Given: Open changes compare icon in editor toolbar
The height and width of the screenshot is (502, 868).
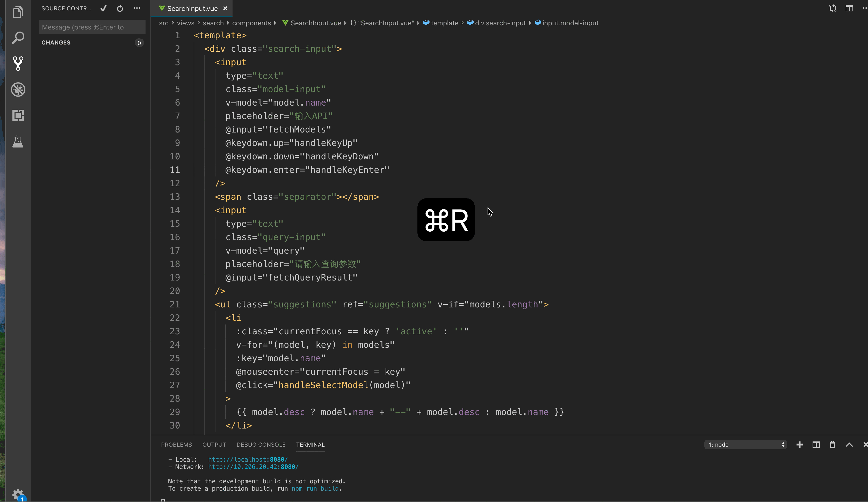Looking at the screenshot, I should (833, 8).
